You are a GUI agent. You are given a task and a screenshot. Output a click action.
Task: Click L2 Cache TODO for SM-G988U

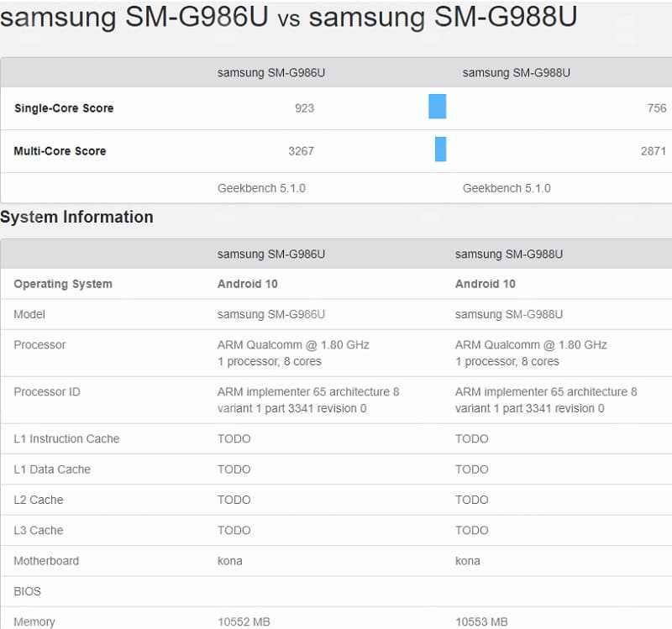(x=472, y=500)
